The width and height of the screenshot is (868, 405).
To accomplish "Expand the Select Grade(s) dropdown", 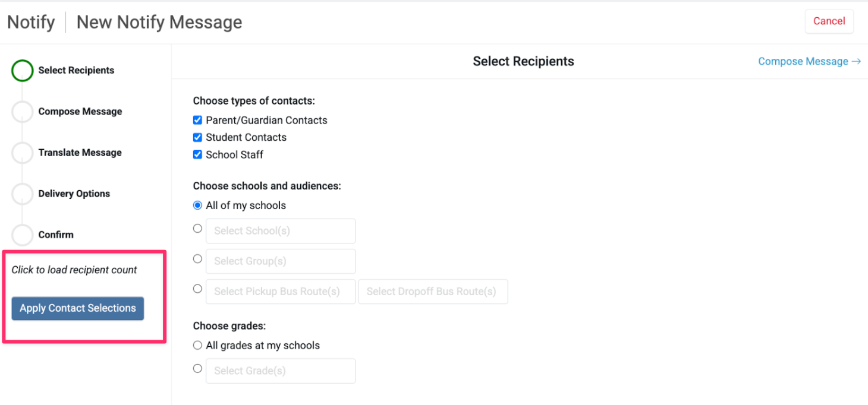I will pos(280,371).
